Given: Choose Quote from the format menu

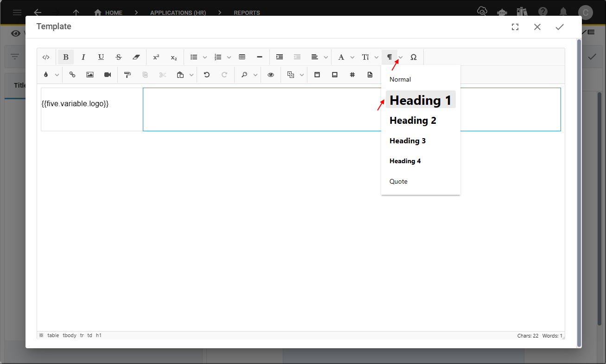Looking at the screenshot, I should tap(398, 181).
